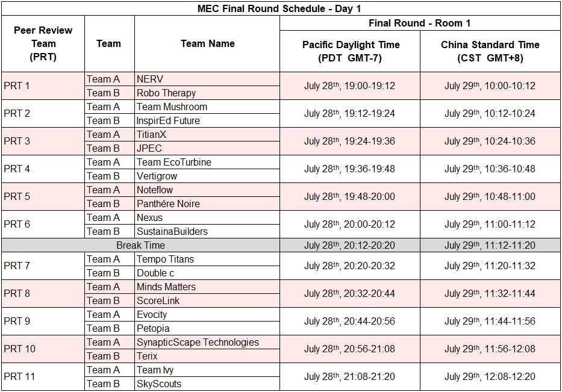
Task: Click the Tempo Titans cell
Action: 165,259
